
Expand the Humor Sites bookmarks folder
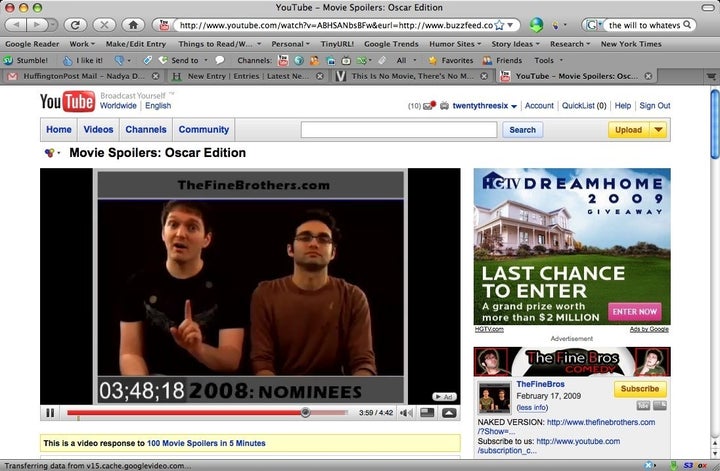tap(455, 44)
